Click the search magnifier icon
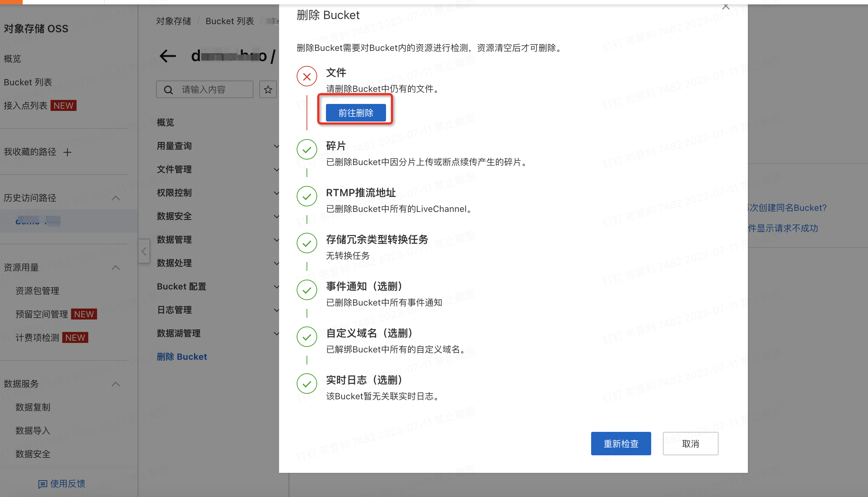Viewport: 868px width, 497px height. [x=168, y=90]
